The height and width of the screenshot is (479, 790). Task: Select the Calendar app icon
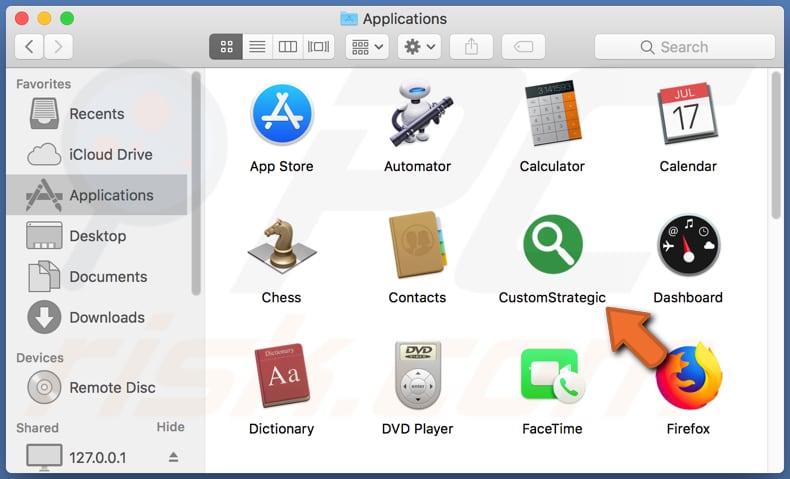(688, 114)
